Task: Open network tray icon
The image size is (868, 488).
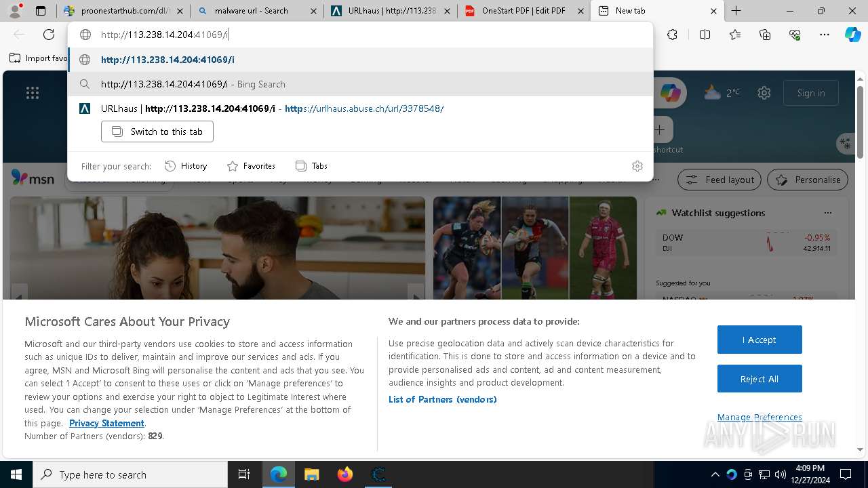Action: click(764, 474)
